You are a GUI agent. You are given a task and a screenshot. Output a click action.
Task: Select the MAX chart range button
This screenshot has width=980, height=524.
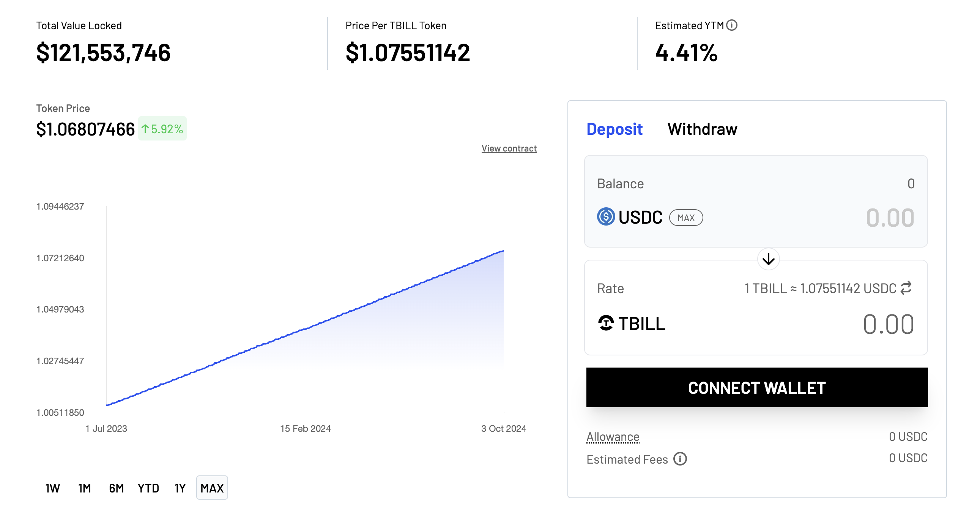pyautogui.click(x=212, y=488)
